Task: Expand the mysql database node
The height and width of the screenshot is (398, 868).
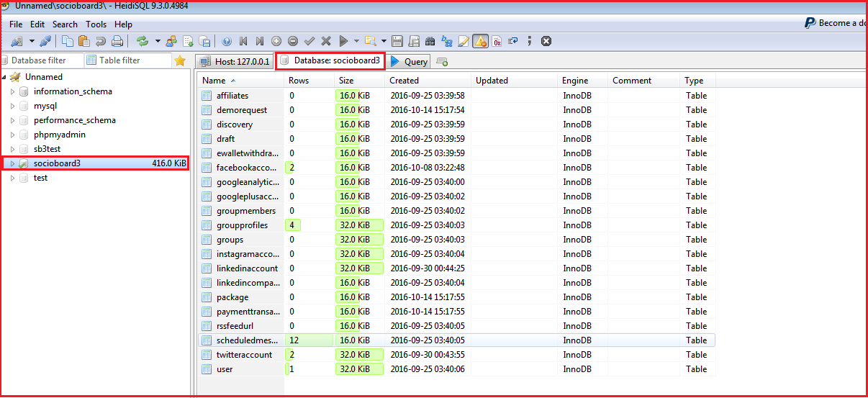Action: point(12,106)
